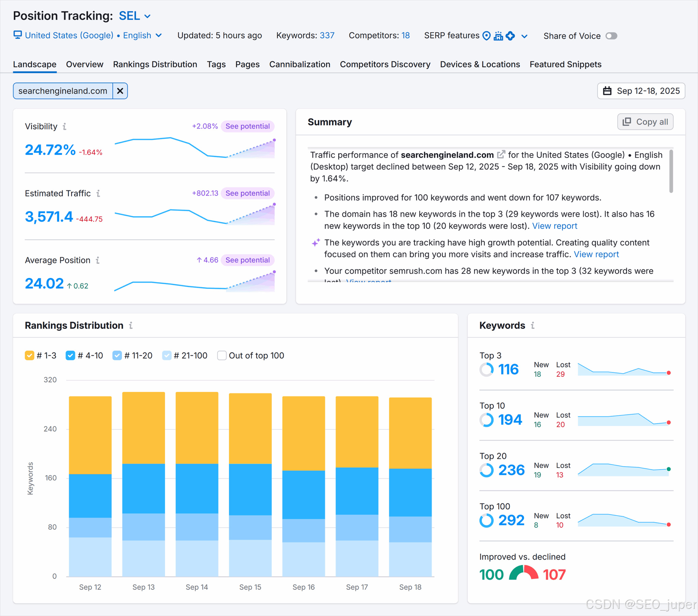Remove the searchengineland.com domain filter
Image resolution: width=698 pixels, height=616 pixels.
pos(120,91)
